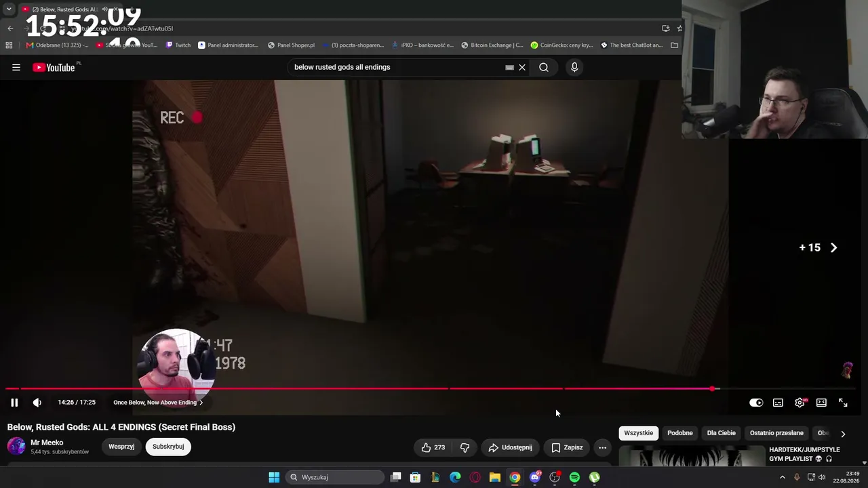Open the Bitcoin Exchange bookmark
The width and height of the screenshot is (868, 488).
coord(492,45)
